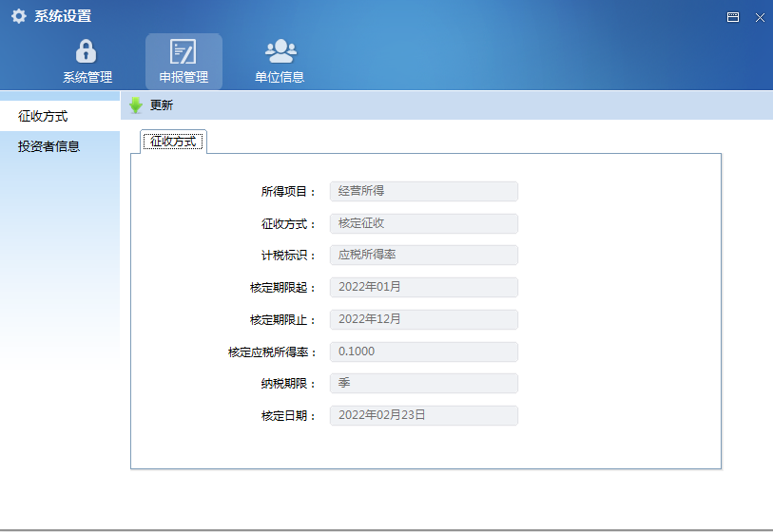This screenshot has width=773, height=532.
Task: Click the 所得项目： label
Action: pyautogui.click(x=288, y=192)
